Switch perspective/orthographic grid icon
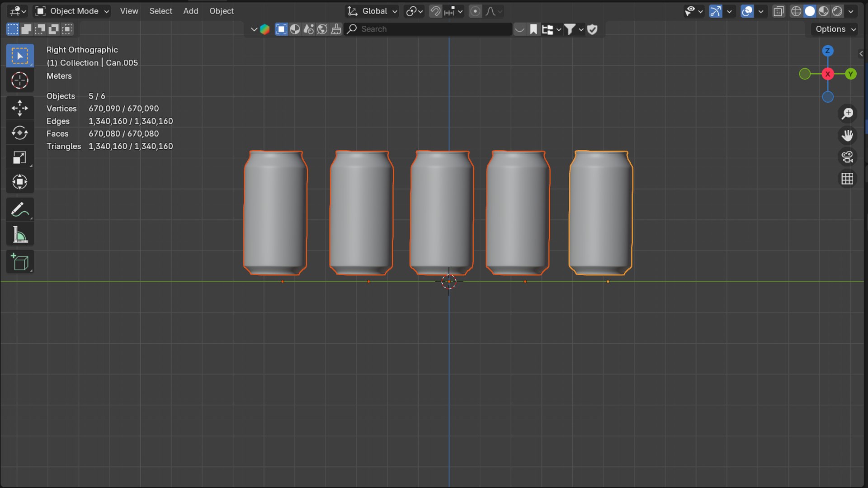The height and width of the screenshot is (488, 868). click(x=848, y=179)
